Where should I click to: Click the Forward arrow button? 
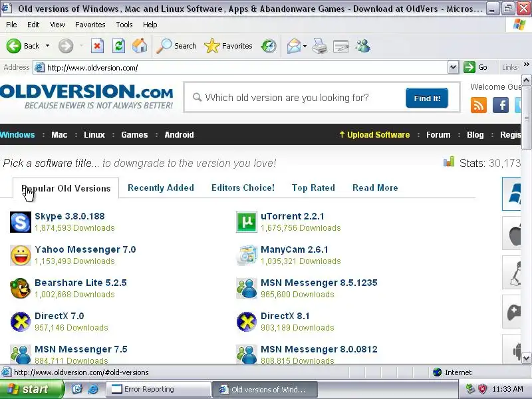pyautogui.click(x=66, y=46)
